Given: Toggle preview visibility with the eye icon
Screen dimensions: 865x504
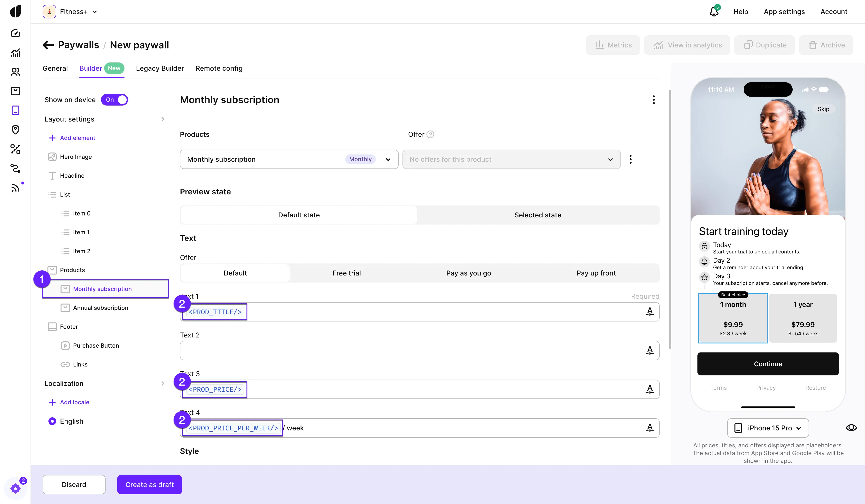Looking at the screenshot, I should [x=851, y=428].
